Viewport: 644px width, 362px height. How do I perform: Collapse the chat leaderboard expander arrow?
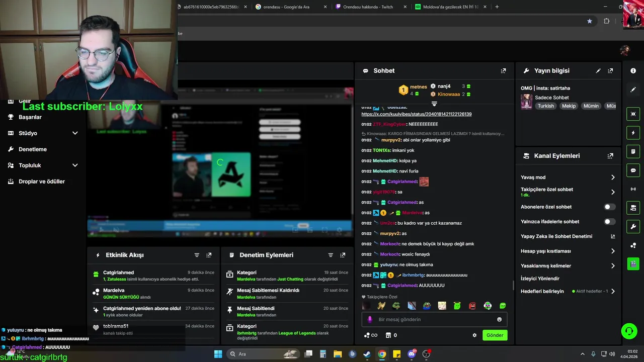click(x=434, y=104)
